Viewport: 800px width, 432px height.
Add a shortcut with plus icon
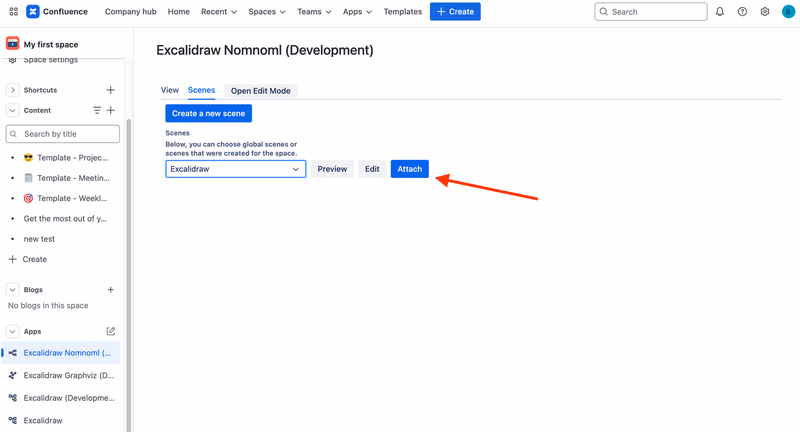pyautogui.click(x=110, y=90)
